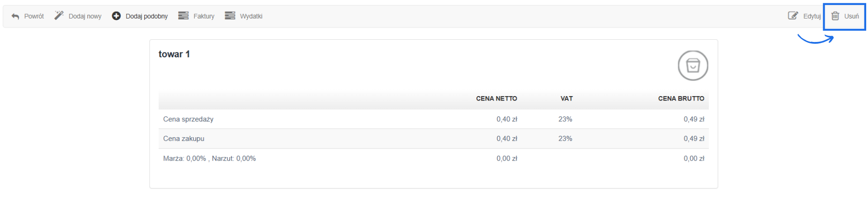Click the CENA NETTO column header

coord(496,98)
